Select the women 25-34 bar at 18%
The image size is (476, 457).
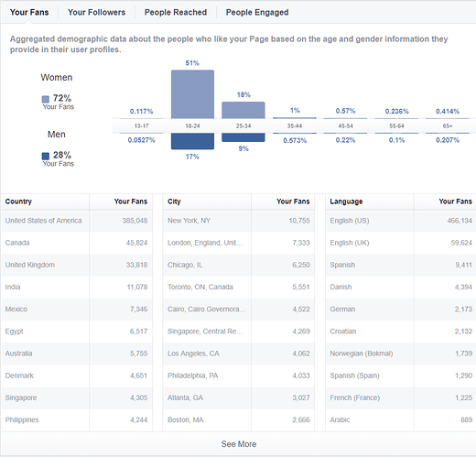coord(243,110)
